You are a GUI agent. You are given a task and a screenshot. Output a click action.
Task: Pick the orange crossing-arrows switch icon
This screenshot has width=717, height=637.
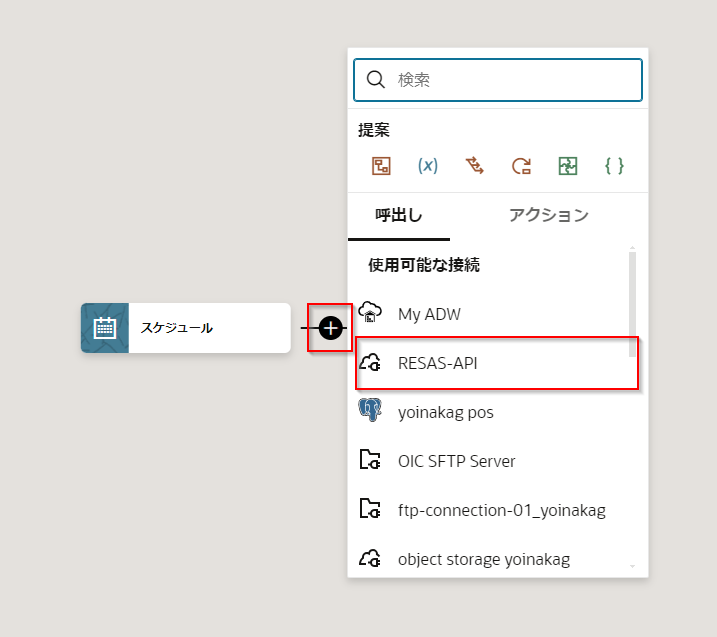[475, 166]
